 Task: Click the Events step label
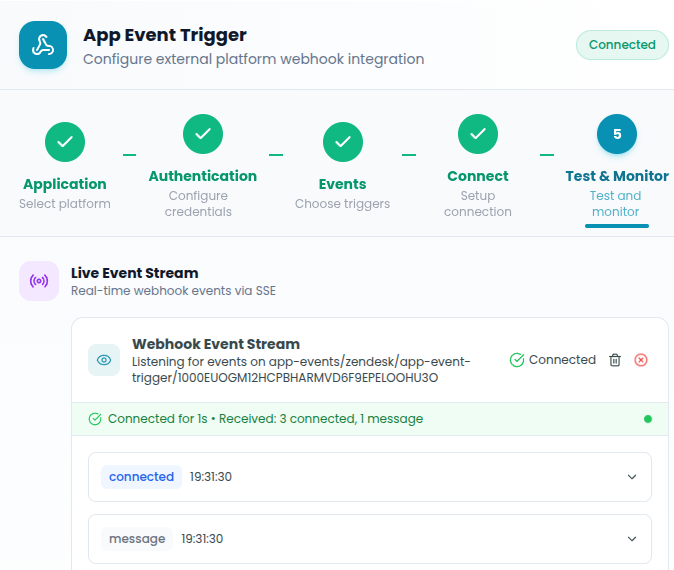coord(343,184)
